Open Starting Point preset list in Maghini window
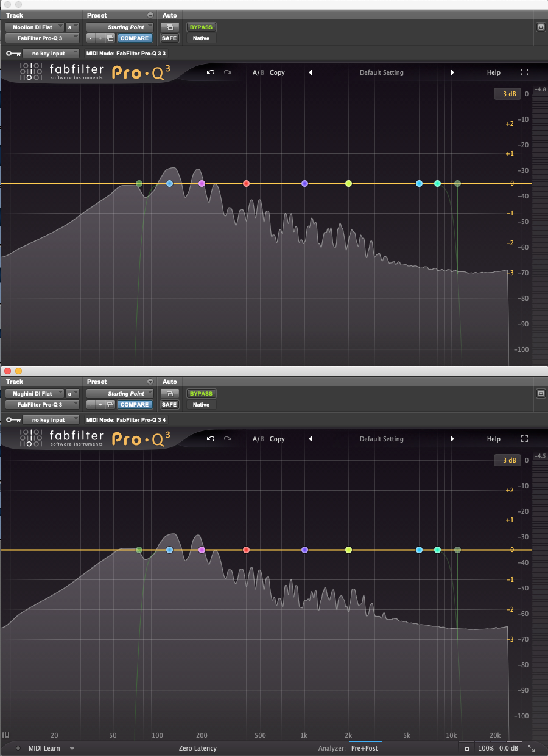 [x=120, y=394]
